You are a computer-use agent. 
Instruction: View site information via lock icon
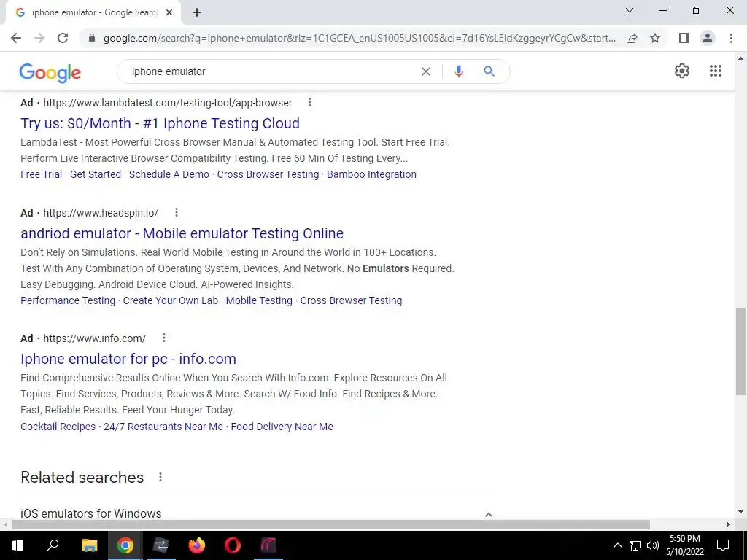coord(92,38)
